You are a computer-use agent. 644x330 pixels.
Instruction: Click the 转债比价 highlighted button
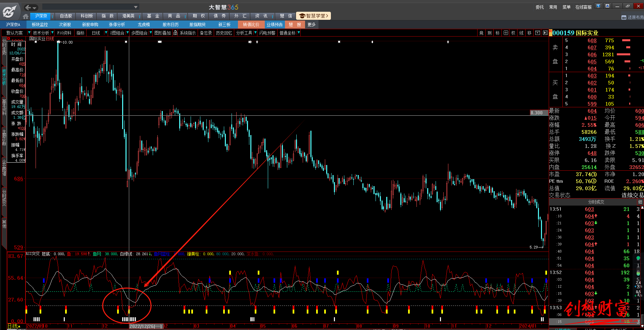point(251,24)
